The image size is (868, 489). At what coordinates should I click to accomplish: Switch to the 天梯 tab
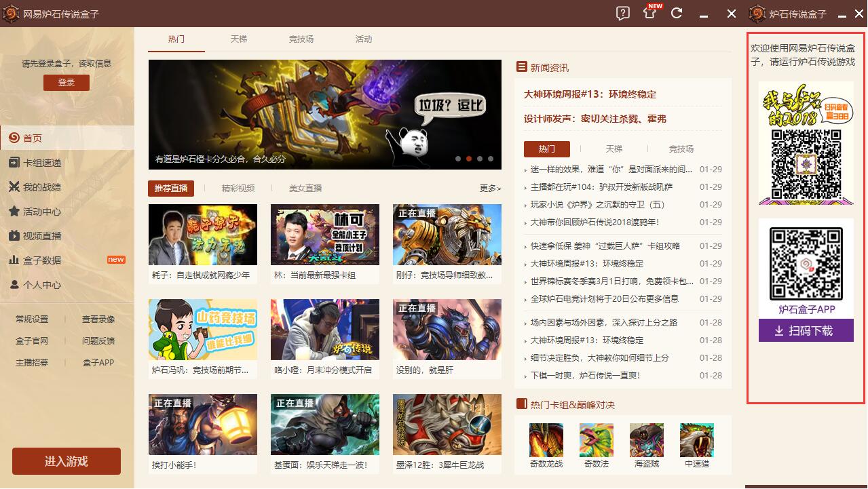click(239, 39)
